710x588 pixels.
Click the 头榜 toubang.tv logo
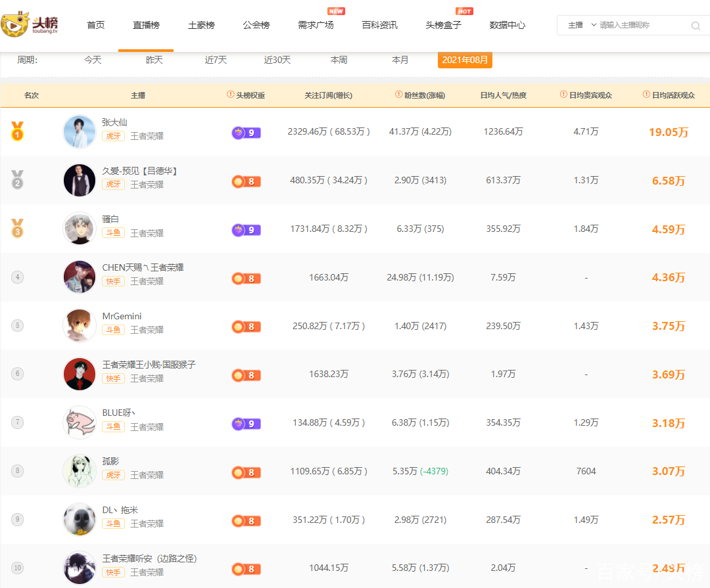coord(30,25)
